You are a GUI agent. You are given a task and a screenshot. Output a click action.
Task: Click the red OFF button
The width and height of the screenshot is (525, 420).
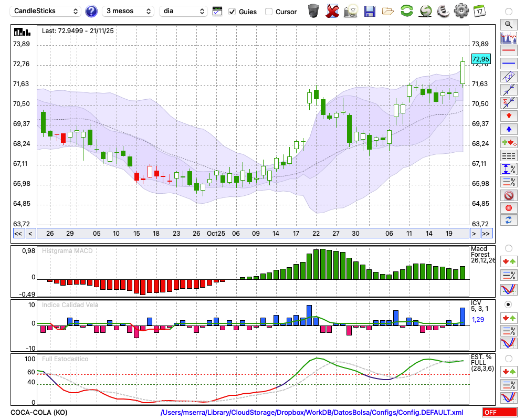pyautogui.click(x=500, y=413)
